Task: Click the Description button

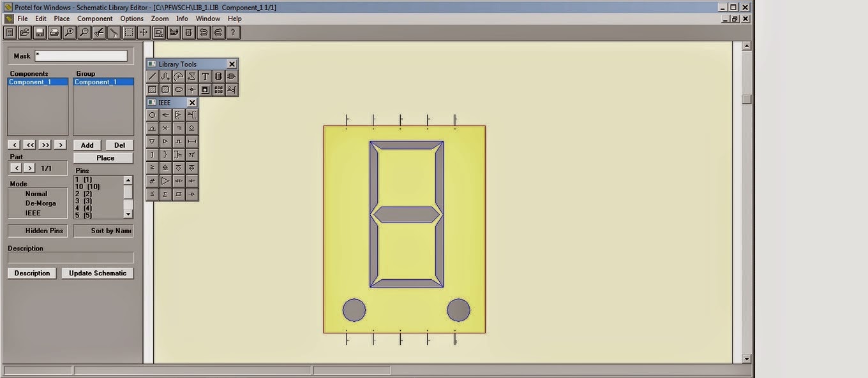Action: tap(32, 273)
